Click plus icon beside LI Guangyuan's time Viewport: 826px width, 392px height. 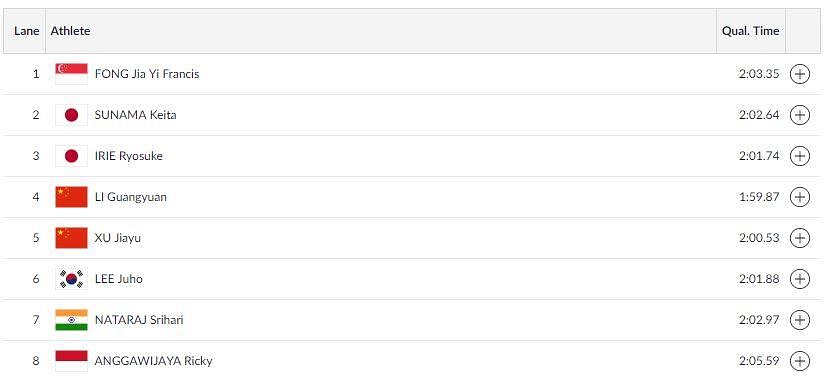point(799,197)
